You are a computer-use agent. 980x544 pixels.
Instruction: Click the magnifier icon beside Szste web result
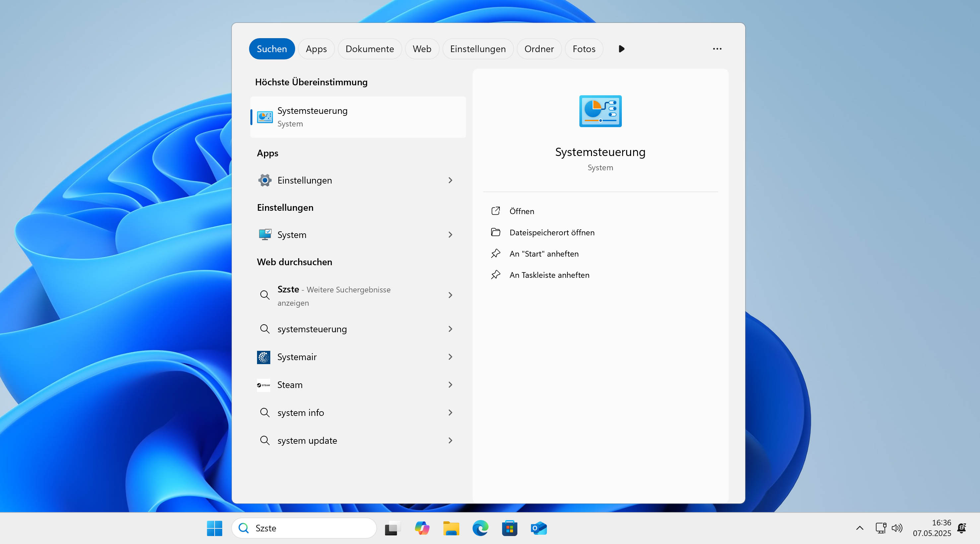point(265,295)
